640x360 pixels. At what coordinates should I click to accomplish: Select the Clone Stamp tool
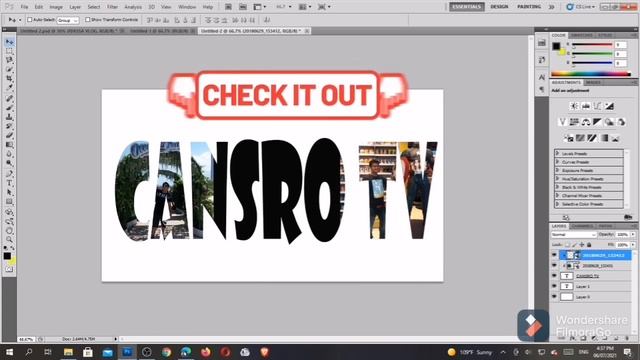point(9,117)
